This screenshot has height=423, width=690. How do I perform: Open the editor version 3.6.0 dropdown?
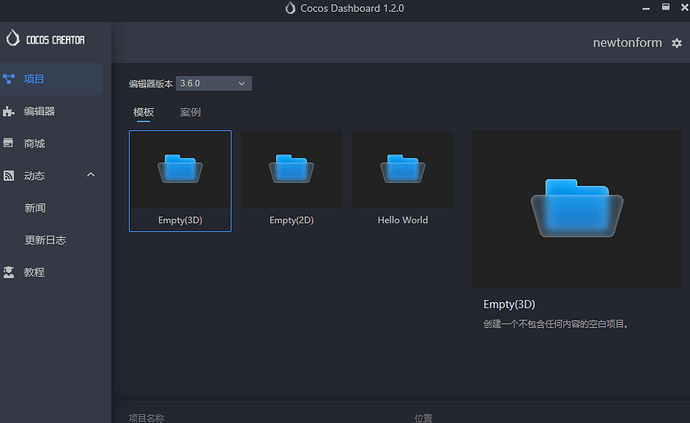point(213,83)
